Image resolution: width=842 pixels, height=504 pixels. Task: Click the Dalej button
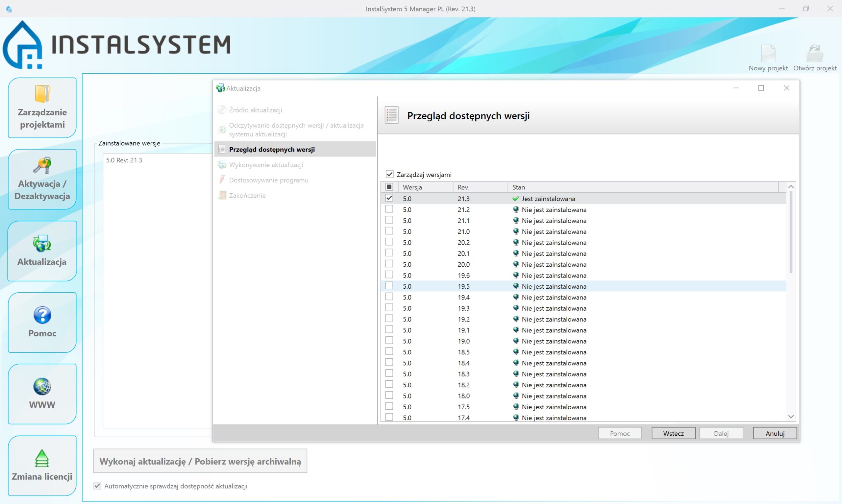click(x=721, y=433)
